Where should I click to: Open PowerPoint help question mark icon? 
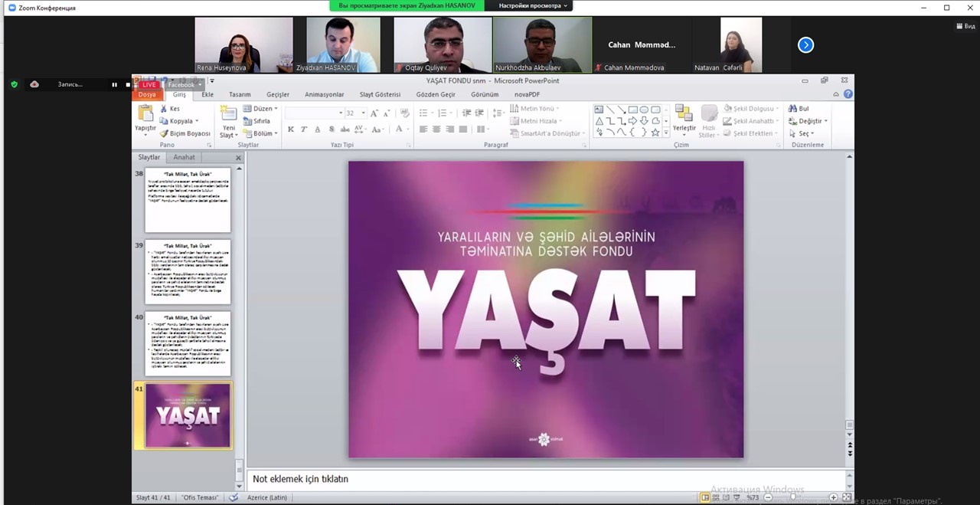[848, 94]
